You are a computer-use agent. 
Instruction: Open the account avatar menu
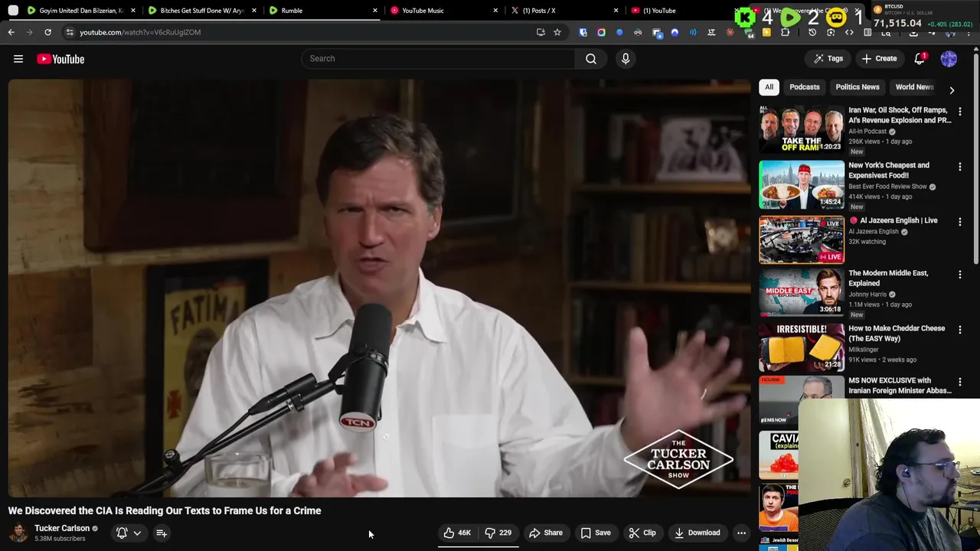click(x=949, y=59)
